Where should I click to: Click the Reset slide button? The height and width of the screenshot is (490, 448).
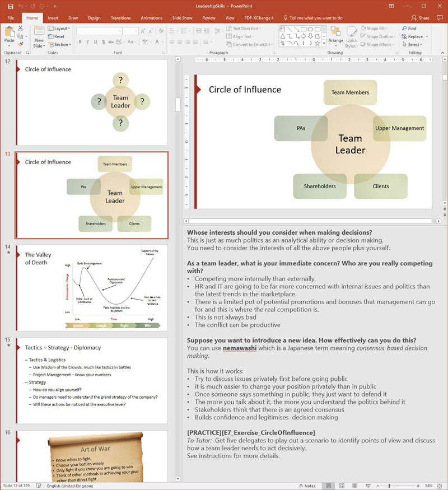point(56,36)
